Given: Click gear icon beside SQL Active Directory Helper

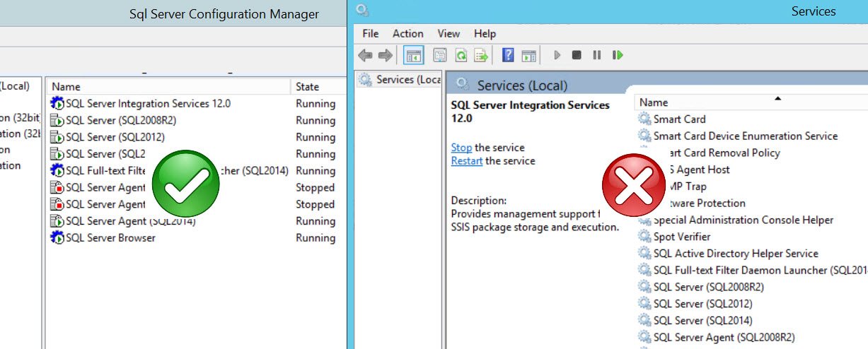Looking at the screenshot, I should (644, 254).
